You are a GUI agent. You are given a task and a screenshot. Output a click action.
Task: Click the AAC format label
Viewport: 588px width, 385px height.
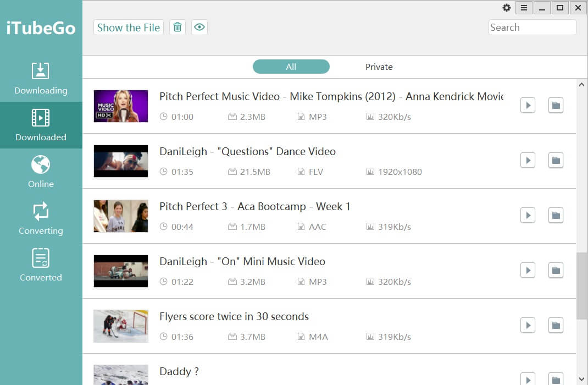click(x=317, y=227)
